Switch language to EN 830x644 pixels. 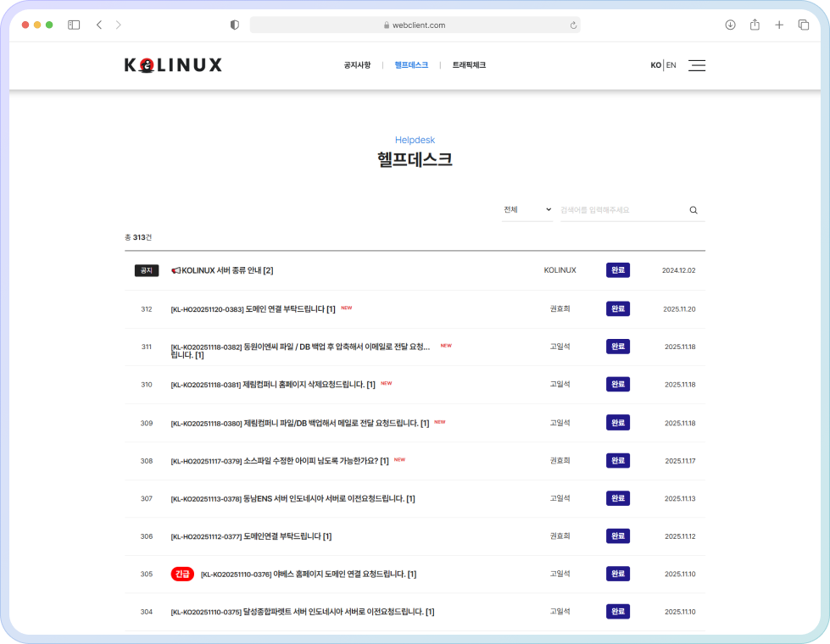pos(671,65)
